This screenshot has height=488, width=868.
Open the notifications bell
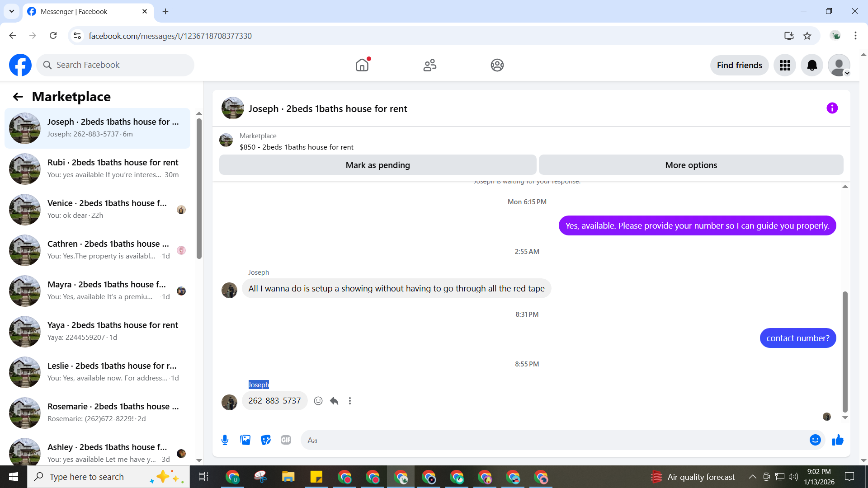[x=812, y=66]
